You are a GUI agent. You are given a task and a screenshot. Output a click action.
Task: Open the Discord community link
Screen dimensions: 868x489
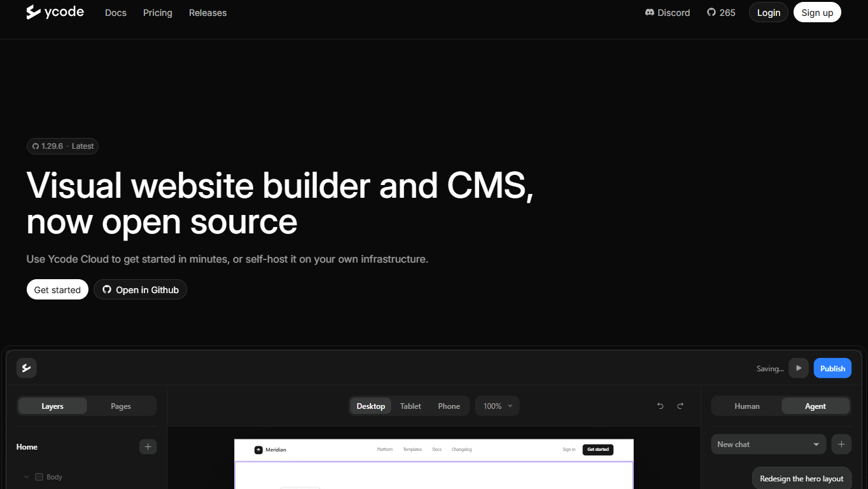pos(668,13)
